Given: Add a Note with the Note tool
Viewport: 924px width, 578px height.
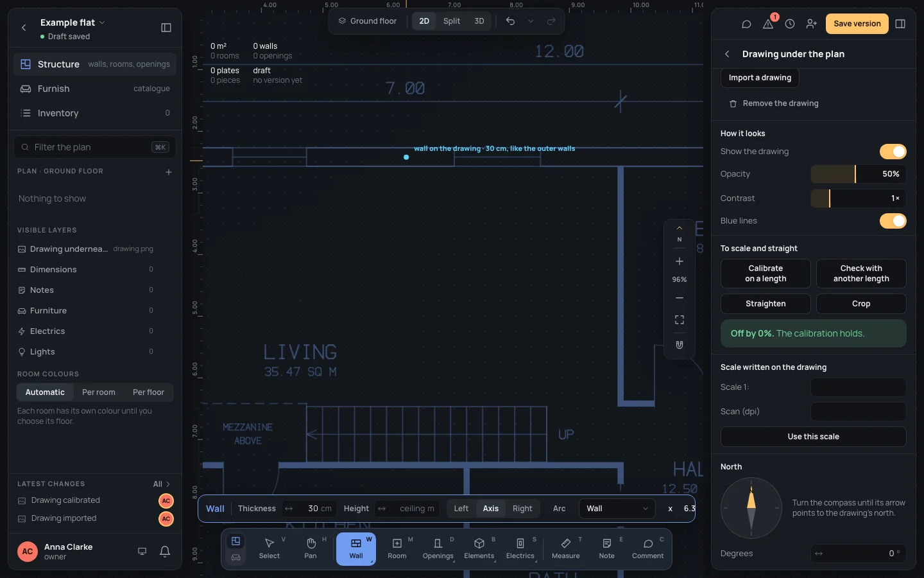Looking at the screenshot, I should click(607, 549).
